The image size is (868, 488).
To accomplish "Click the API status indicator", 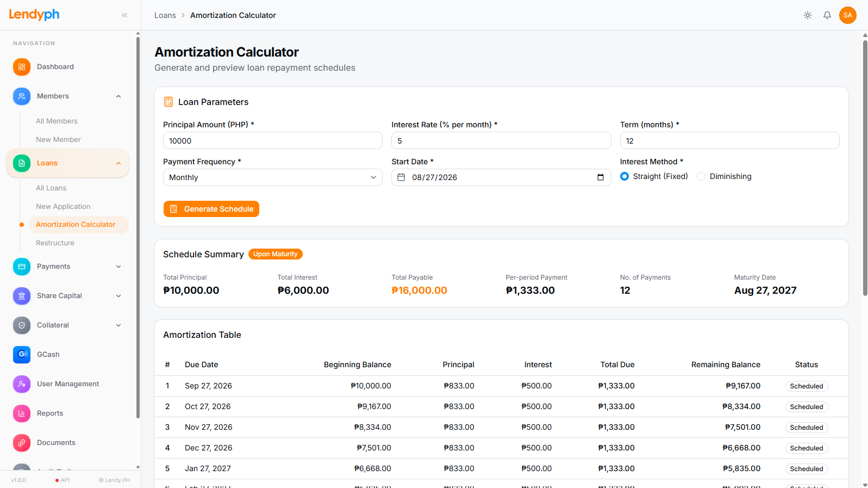I will click(63, 480).
